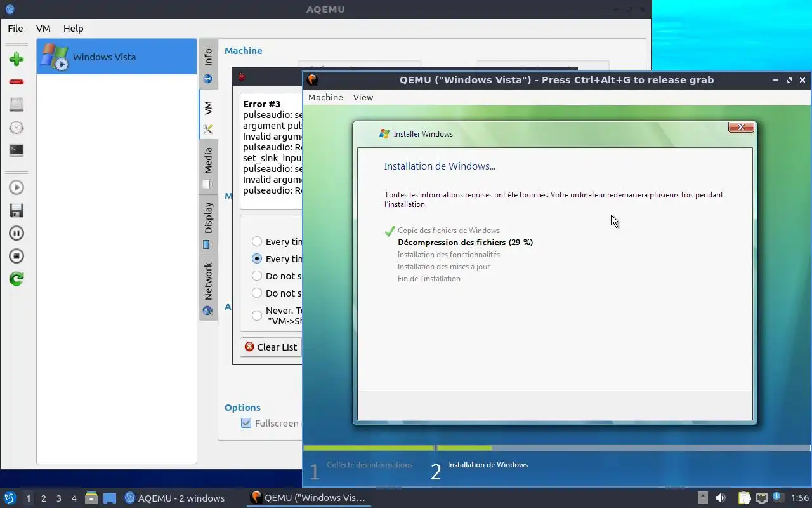Click the network connection tray icon
The height and width of the screenshot is (508, 812).
tap(762, 498)
